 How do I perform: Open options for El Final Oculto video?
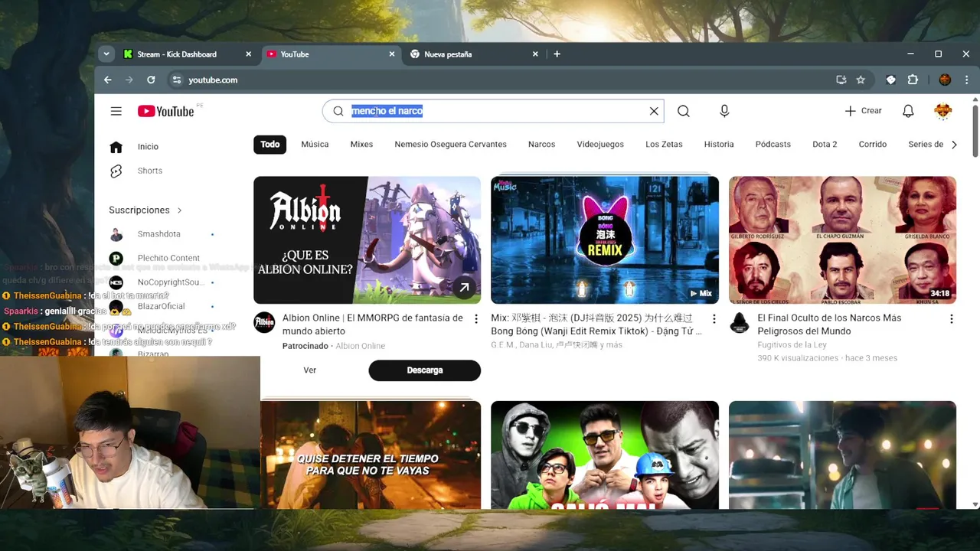[952, 318]
